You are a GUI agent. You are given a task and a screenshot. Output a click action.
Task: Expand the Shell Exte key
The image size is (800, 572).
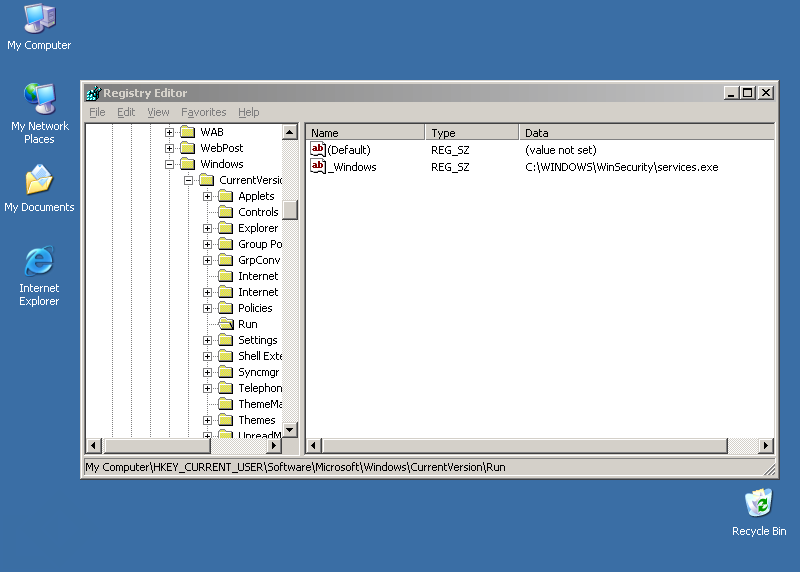click(207, 356)
